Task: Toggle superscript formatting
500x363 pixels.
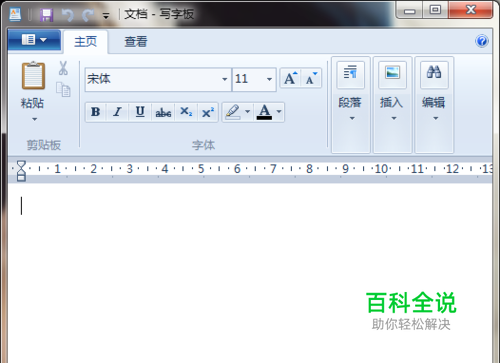Action: point(208,112)
